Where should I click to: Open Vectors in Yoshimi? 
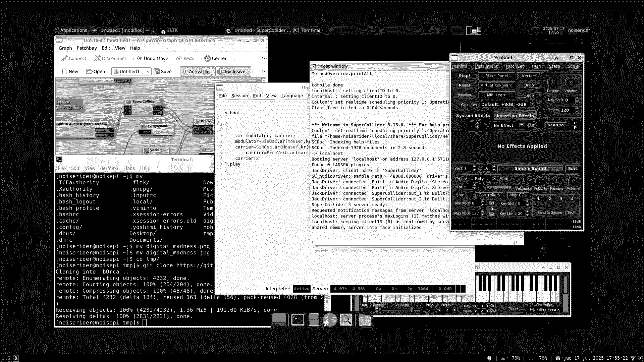pos(529,76)
